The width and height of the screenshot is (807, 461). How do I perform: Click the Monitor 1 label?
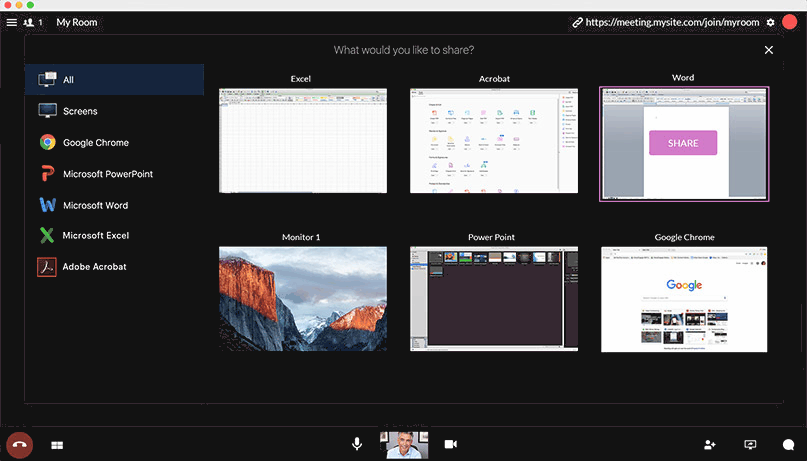pos(301,237)
